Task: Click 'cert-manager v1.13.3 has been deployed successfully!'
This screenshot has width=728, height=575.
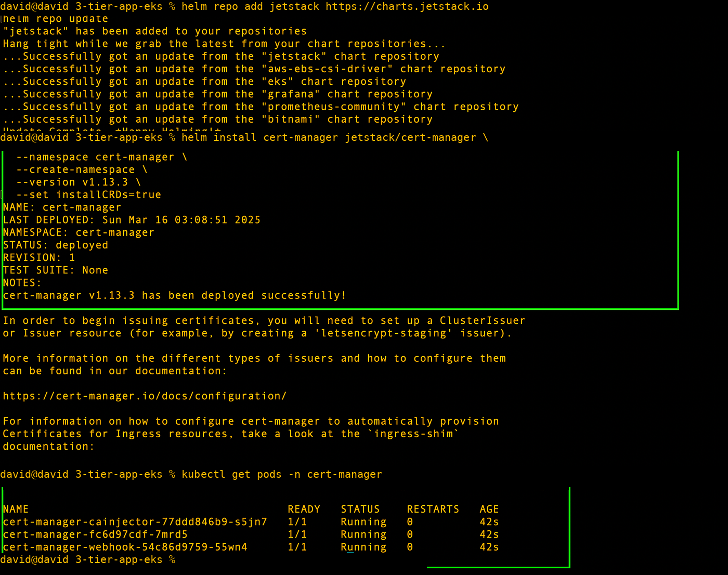Action: [x=175, y=295]
